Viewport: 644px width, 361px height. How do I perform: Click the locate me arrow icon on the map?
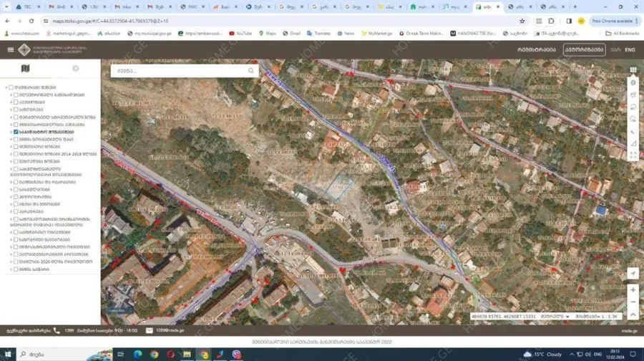[x=633, y=274]
